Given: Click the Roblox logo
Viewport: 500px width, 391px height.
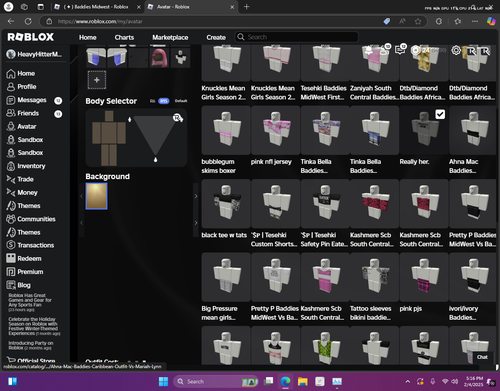Looking at the screenshot, I should click(31, 37).
